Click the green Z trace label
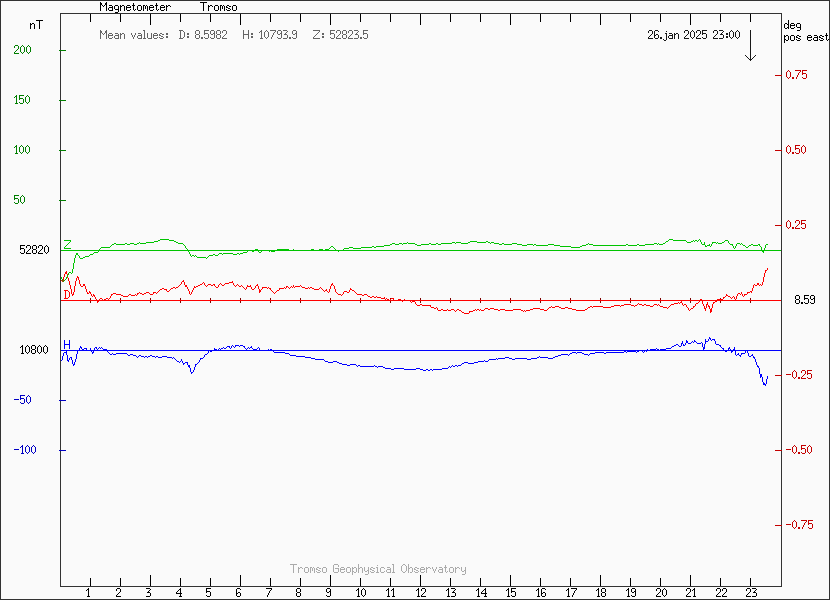Screen dimensions: 830x600 [67, 245]
